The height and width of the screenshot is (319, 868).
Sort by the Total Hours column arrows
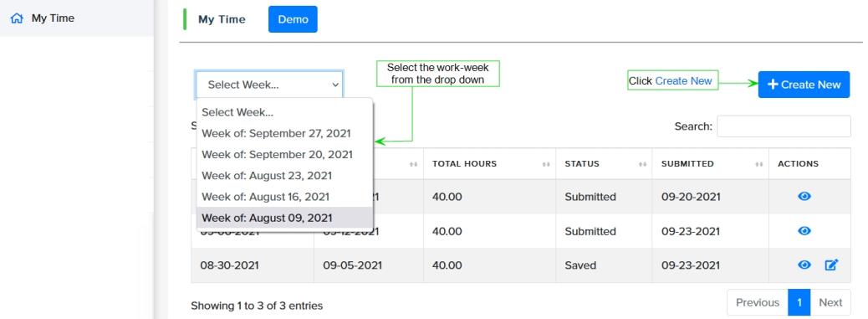[546, 164]
